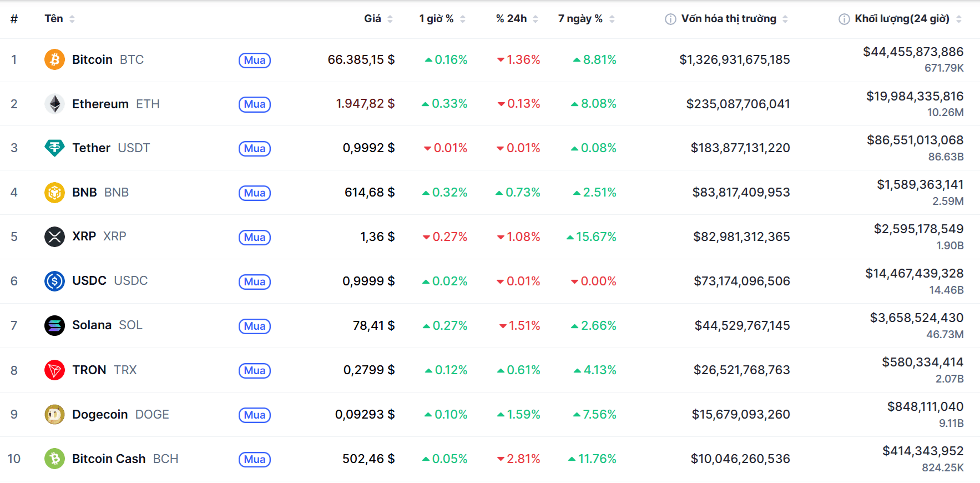Click the Solana logo icon
This screenshot has height=483, width=980.
click(54, 325)
